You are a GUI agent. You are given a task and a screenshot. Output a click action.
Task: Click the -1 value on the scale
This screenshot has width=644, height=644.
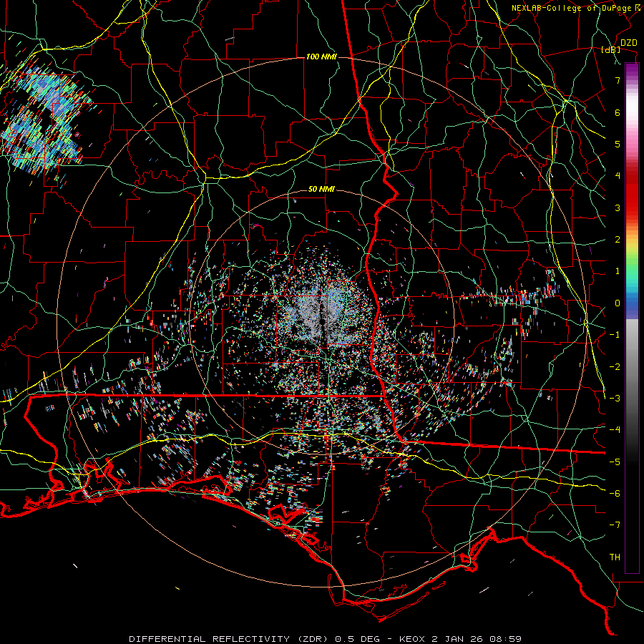tap(615, 335)
